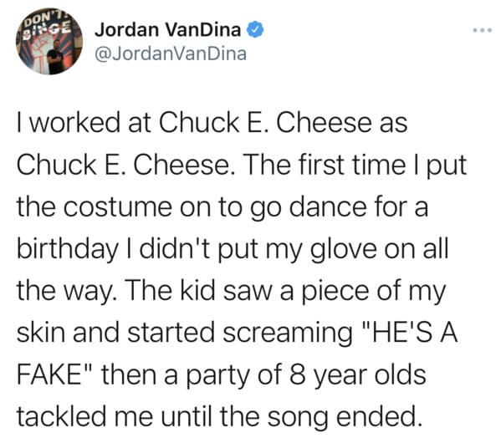Open the @JordanVanDina handle link
Screen dimensions: 501x448
(x=171, y=53)
